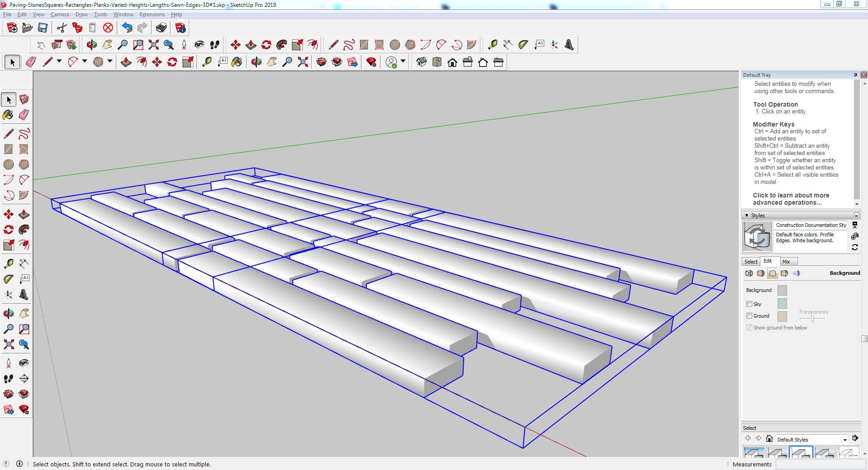Screen dimensions: 868x470
Task: Open the Extensions menu
Action: tap(152, 14)
